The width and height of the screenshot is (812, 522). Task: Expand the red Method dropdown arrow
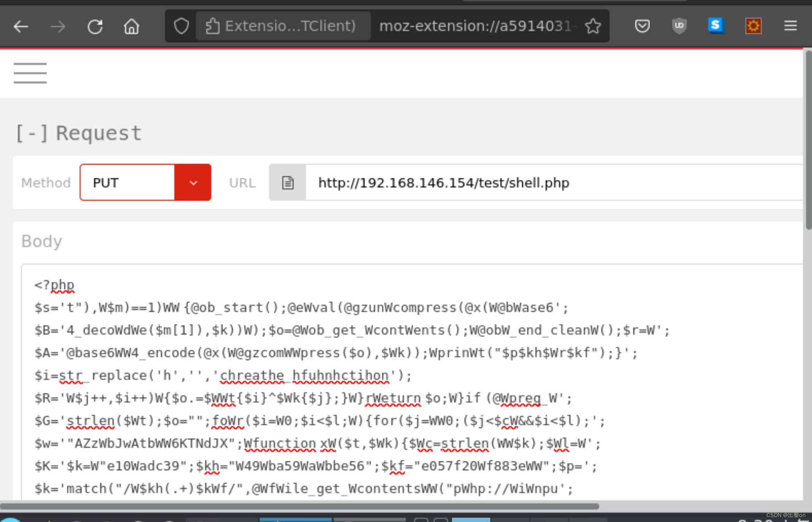coord(193,182)
